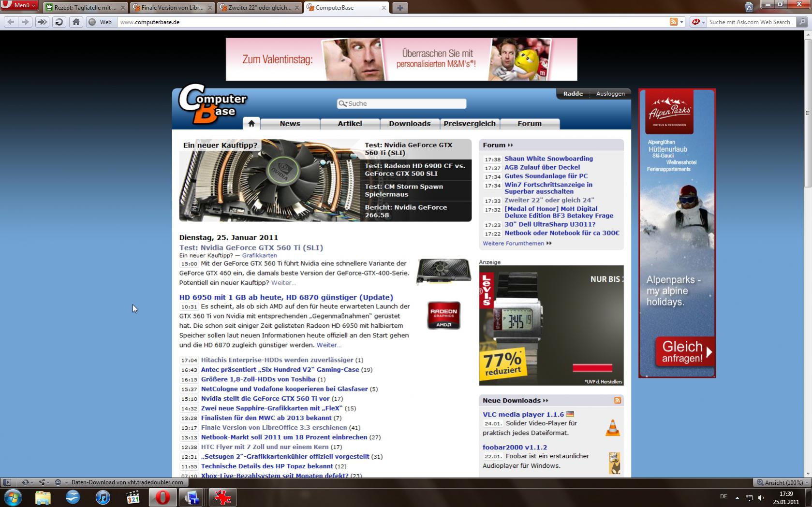Click the Ausloggen link
Screen dimensions: 812x507
pos(610,93)
